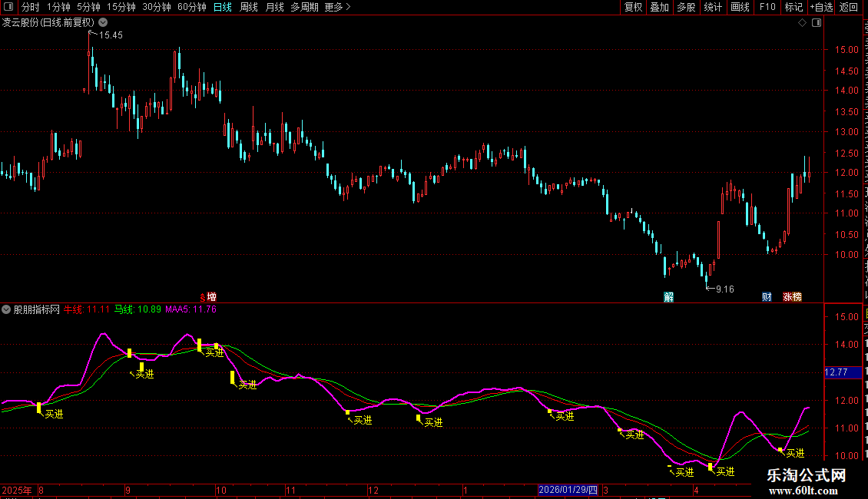Switch to the 分时 intraday view
Screen dimensions: 868x499
click(x=31, y=7)
